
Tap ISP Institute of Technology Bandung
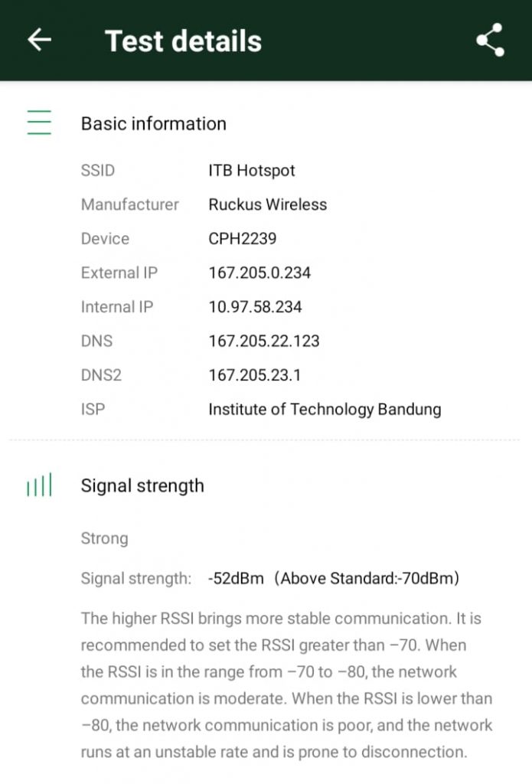325,410
